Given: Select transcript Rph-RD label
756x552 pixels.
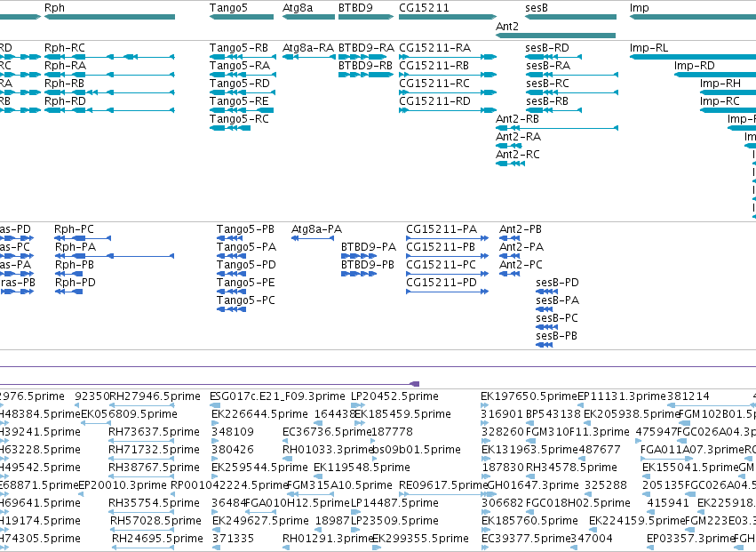Looking at the screenshot, I should (65, 101).
